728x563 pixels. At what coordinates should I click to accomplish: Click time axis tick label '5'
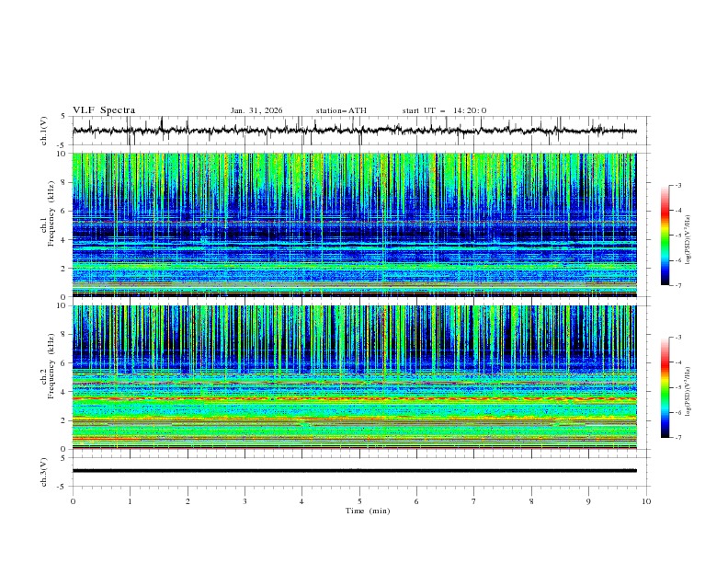pos(359,501)
